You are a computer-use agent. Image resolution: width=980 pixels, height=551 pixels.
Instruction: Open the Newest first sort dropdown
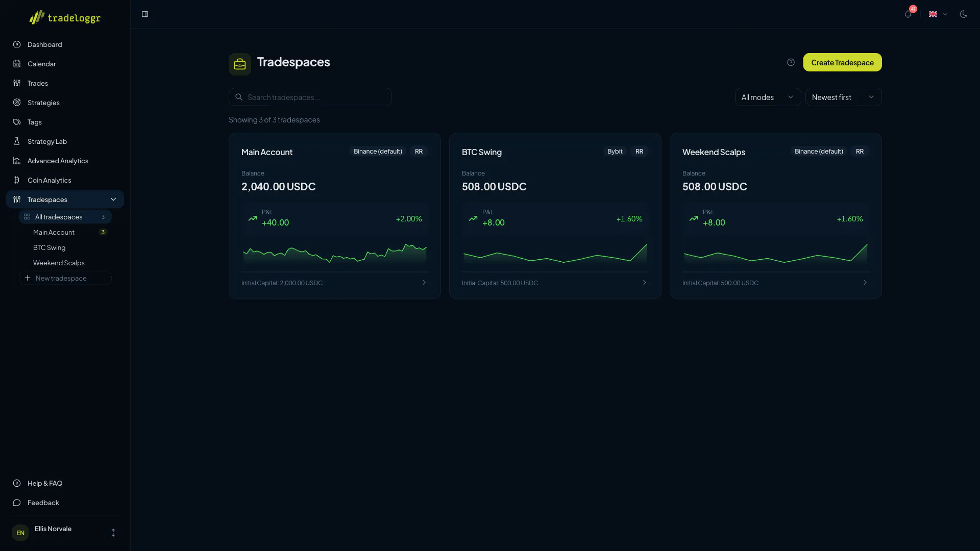[x=843, y=97]
